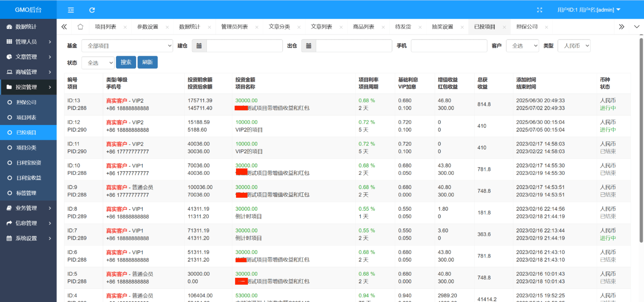This screenshot has width=644, height=302.
Task: Open the 基金 全部项目 dropdown
Action: tap(127, 46)
